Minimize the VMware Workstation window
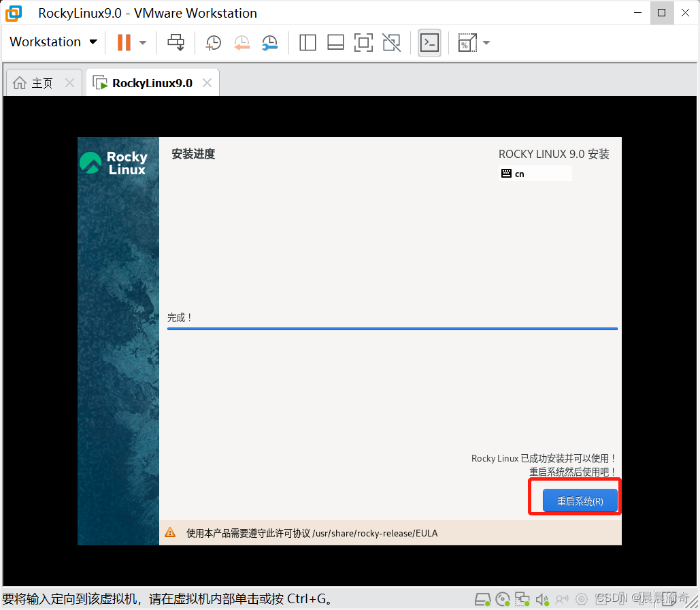Image resolution: width=700 pixels, height=610 pixels. [x=637, y=12]
